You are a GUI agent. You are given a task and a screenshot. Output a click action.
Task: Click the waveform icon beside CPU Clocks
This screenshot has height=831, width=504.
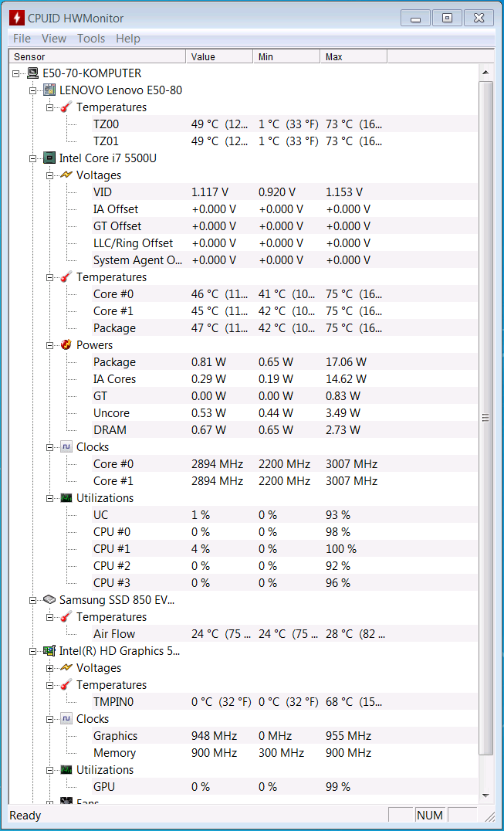(66, 446)
